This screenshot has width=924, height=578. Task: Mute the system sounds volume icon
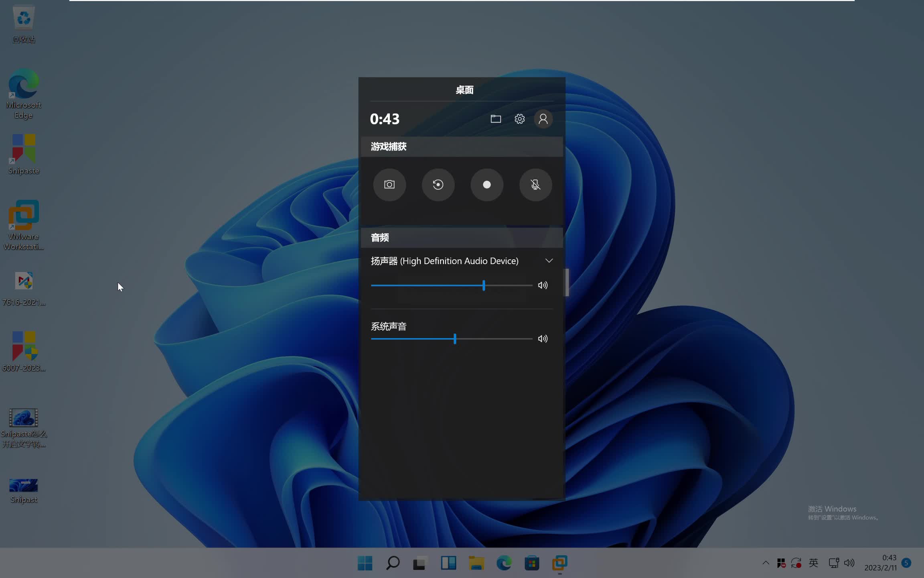543,339
